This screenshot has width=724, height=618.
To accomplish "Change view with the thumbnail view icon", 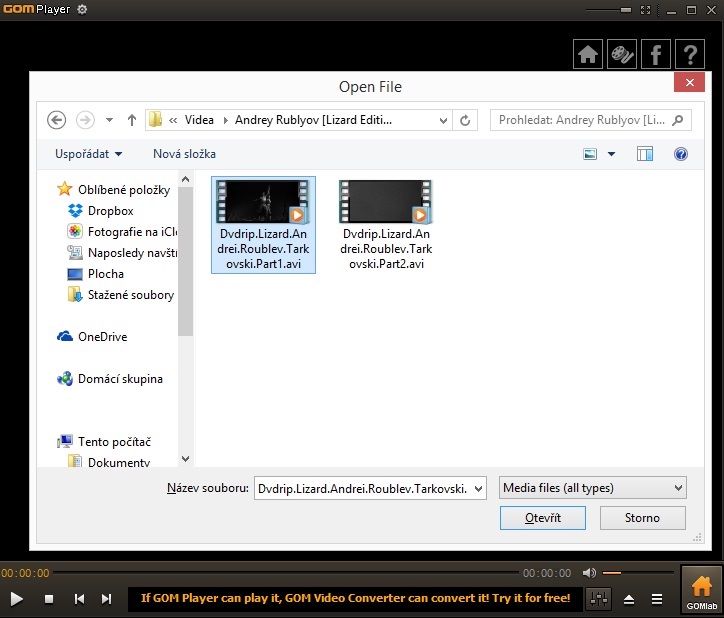I will pyautogui.click(x=590, y=154).
